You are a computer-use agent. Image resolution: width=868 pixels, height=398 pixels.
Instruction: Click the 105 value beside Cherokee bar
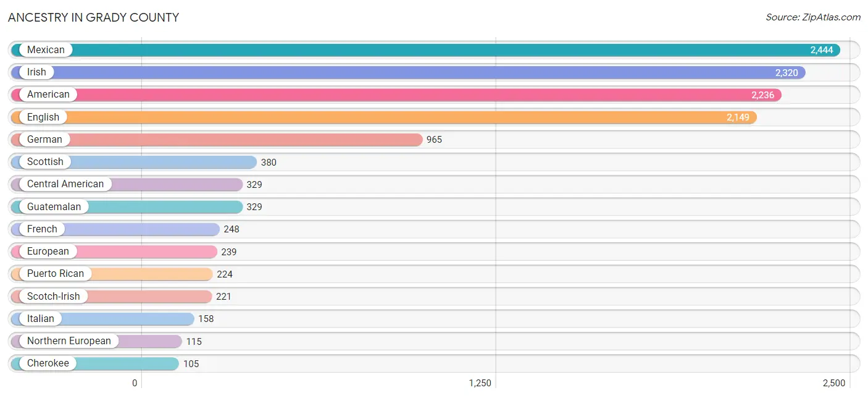pos(191,364)
